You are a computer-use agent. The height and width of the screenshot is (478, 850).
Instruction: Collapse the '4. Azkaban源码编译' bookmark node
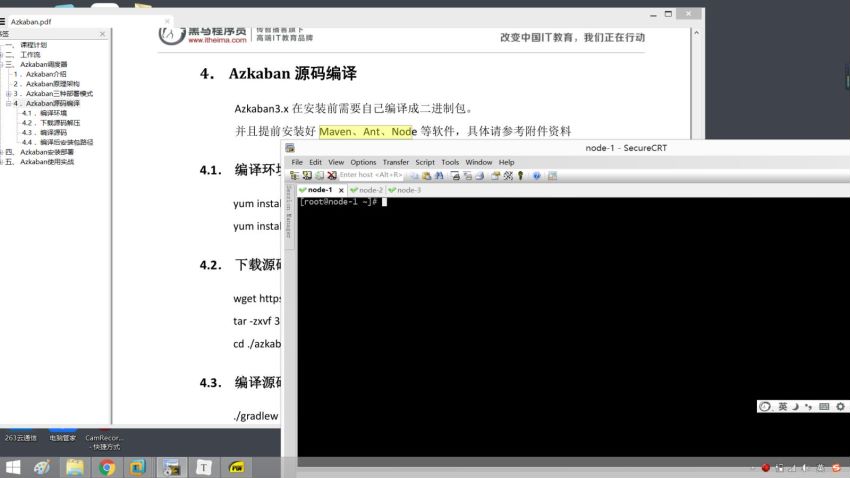coord(9,103)
